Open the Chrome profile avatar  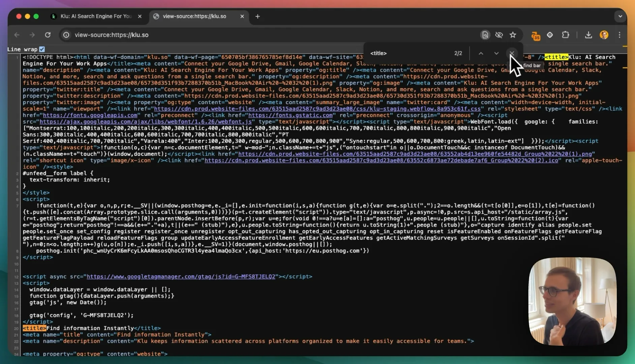(x=604, y=35)
